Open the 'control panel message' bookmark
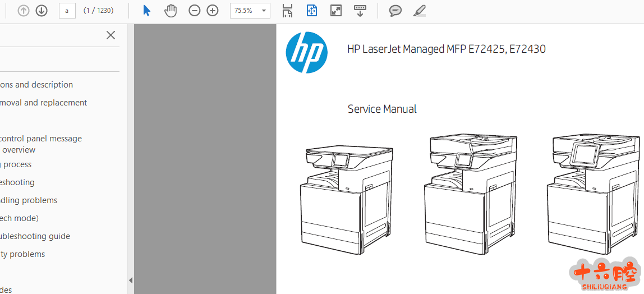Image resolution: width=644 pixels, height=294 pixels. click(41, 139)
